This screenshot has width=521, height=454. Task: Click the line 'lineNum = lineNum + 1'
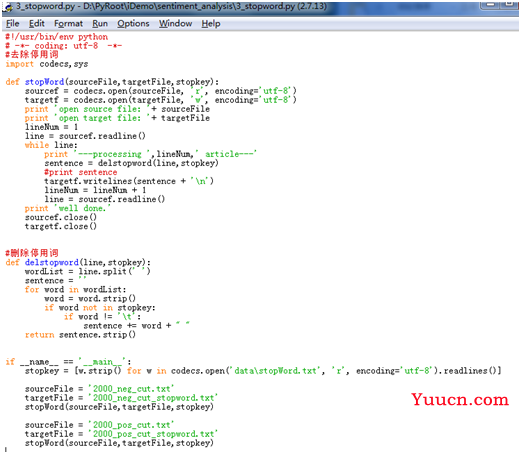pos(95,190)
